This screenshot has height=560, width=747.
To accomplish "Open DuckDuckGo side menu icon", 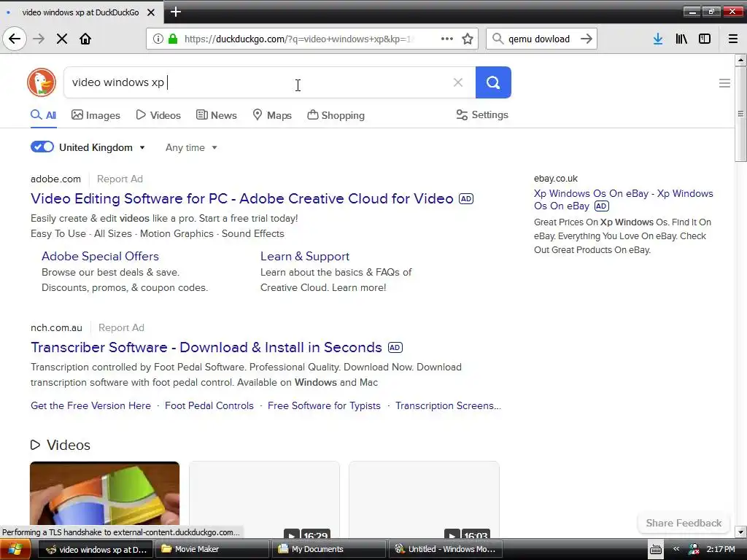I will pos(724,83).
